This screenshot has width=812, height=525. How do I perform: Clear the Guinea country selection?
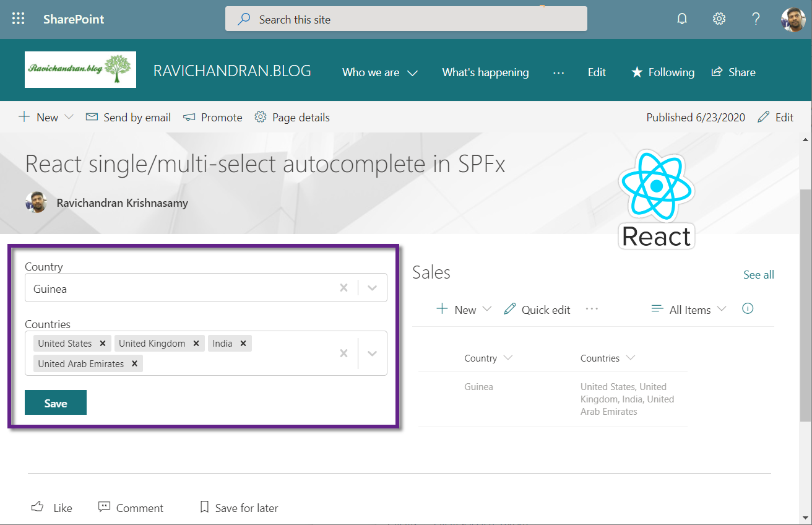tap(343, 288)
